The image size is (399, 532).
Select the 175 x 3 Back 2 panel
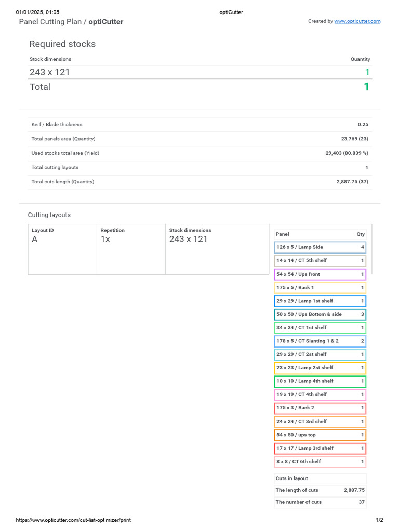click(x=320, y=408)
